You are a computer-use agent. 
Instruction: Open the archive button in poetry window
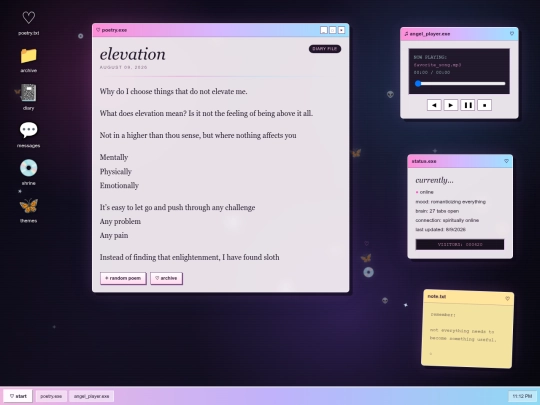166,278
